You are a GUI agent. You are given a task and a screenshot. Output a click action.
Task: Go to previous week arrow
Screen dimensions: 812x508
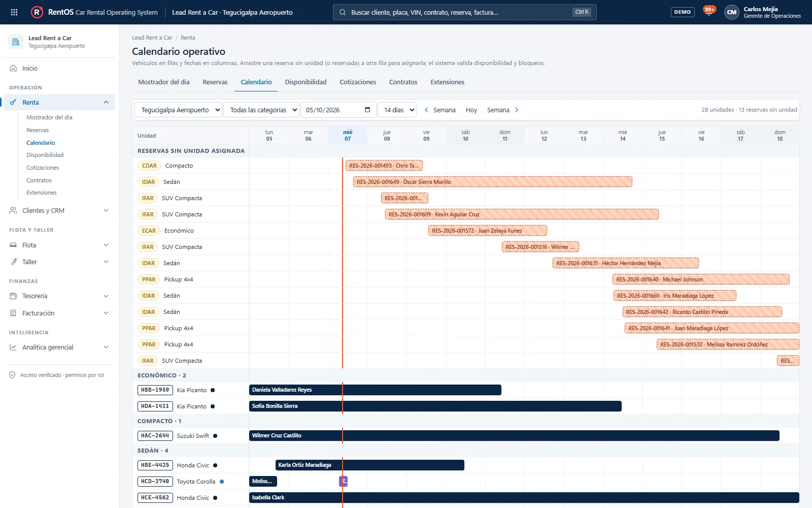click(x=426, y=110)
